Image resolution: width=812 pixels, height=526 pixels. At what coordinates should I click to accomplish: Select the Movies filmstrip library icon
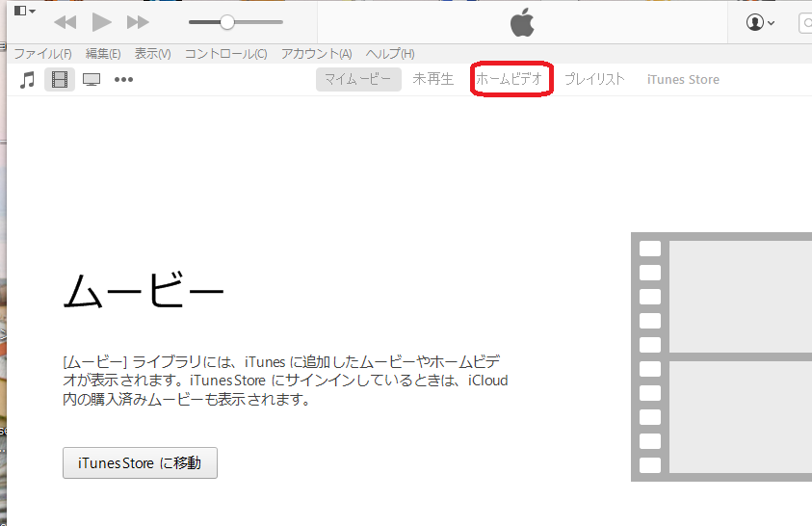coord(60,80)
